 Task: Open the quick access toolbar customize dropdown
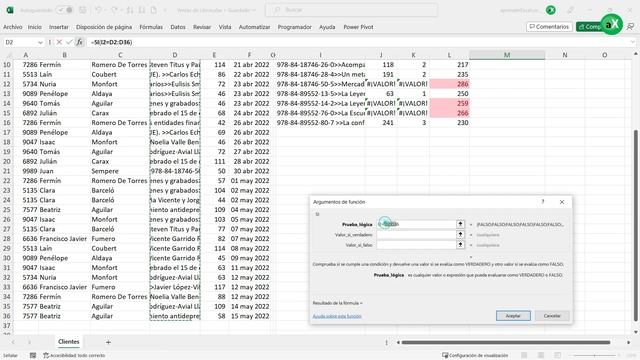click(x=165, y=10)
